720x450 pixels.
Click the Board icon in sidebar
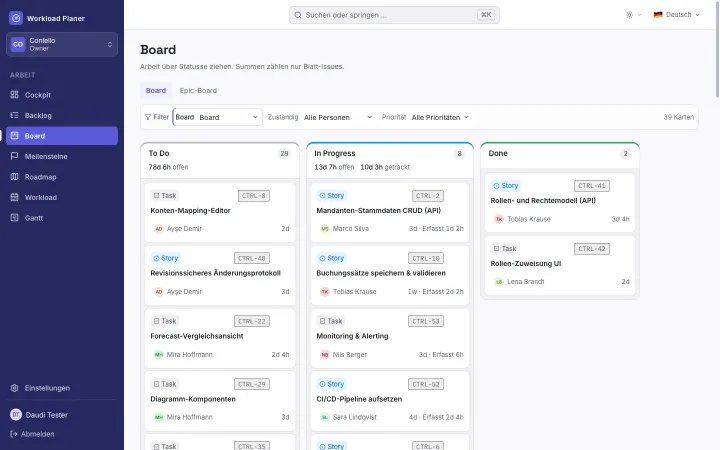[15, 135]
